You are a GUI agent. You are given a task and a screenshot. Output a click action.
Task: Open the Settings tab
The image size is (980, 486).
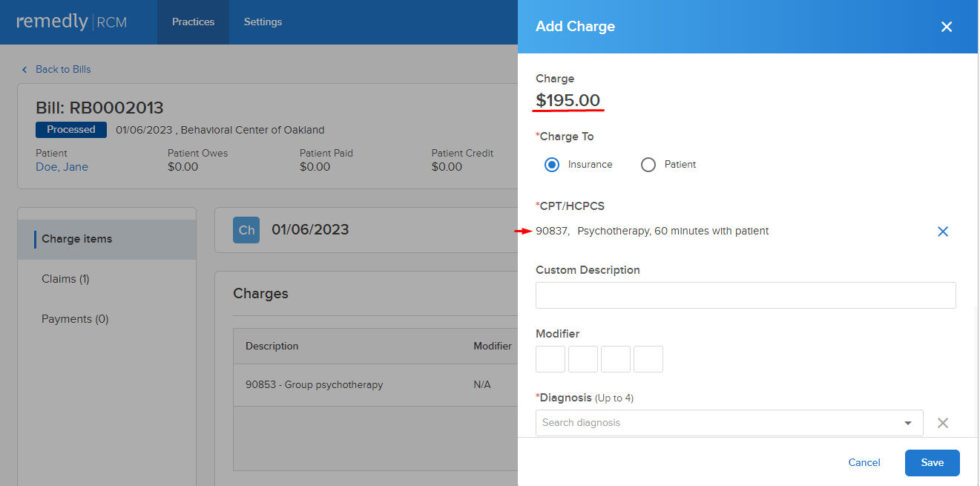click(263, 22)
